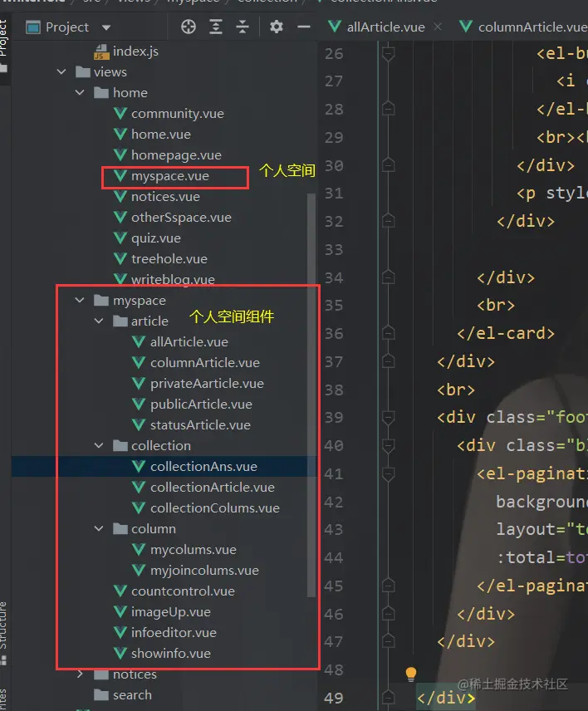Toggle code fold at line 32
Viewport: 588px width, 711px height.
click(x=388, y=221)
